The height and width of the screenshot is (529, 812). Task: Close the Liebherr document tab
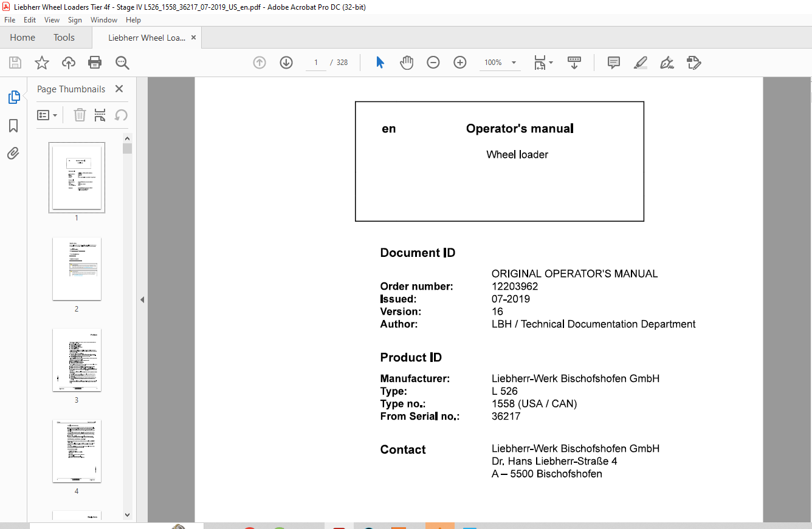[x=194, y=38]
